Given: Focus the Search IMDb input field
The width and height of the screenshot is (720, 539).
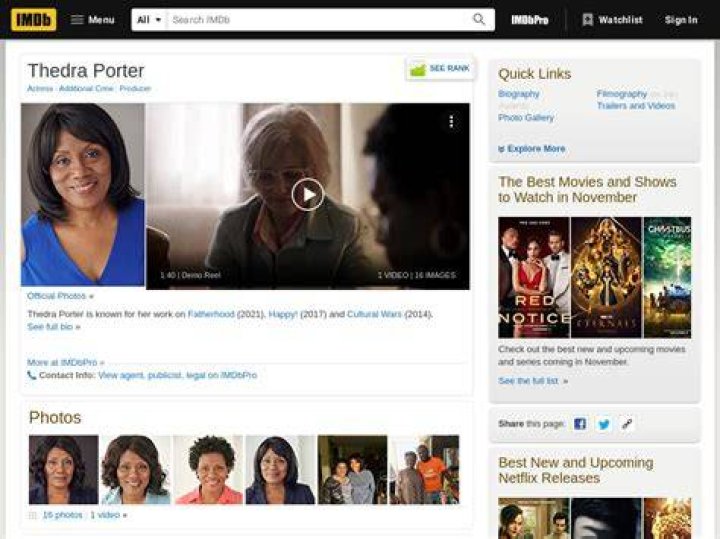Looking at the screenshot, I should pos(317,20).
